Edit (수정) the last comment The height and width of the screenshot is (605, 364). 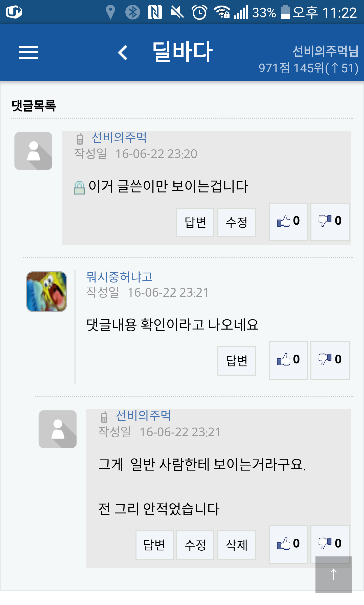click(195, 545)
